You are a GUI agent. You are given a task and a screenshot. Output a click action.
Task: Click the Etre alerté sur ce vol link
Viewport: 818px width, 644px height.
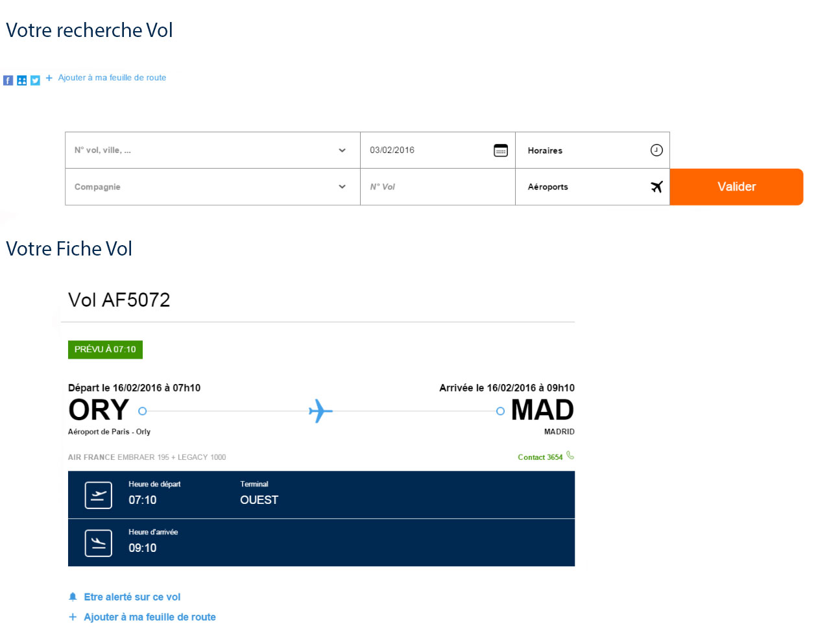click(x=132, y=597)
